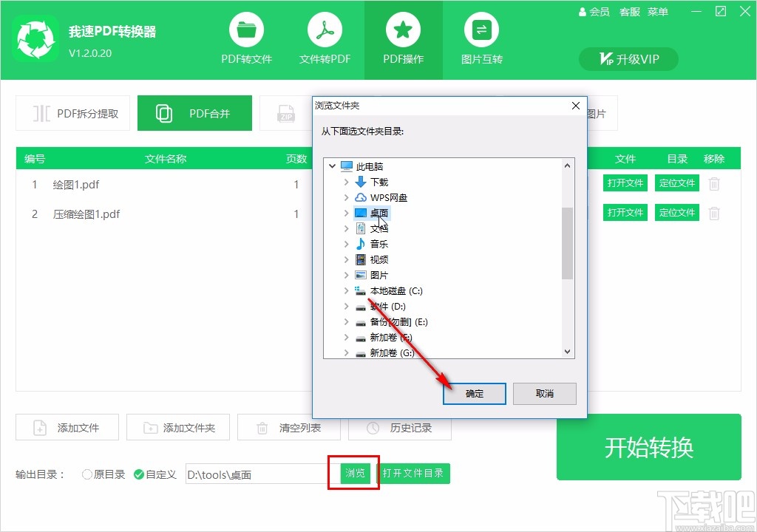Select the PDF合并 merge tool

[194, 112]
